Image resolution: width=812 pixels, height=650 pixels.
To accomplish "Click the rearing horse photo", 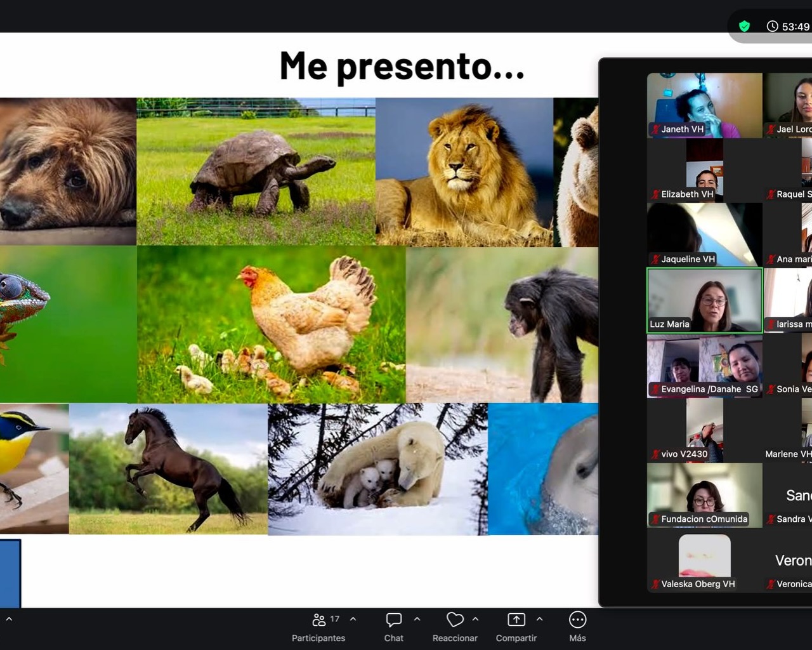I will pos(168,468).
